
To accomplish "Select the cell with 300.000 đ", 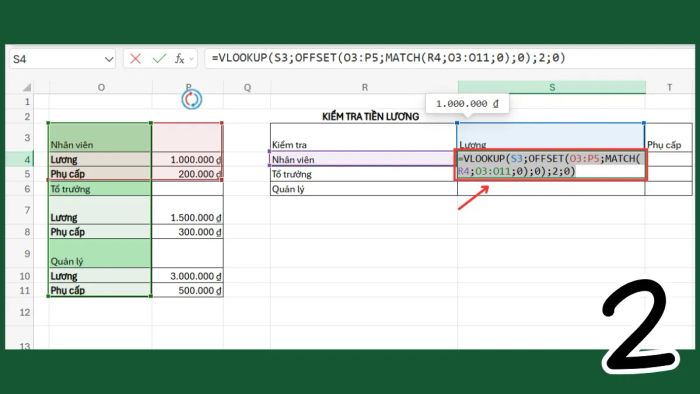I will pyautogui.click(x=188, y=232).
